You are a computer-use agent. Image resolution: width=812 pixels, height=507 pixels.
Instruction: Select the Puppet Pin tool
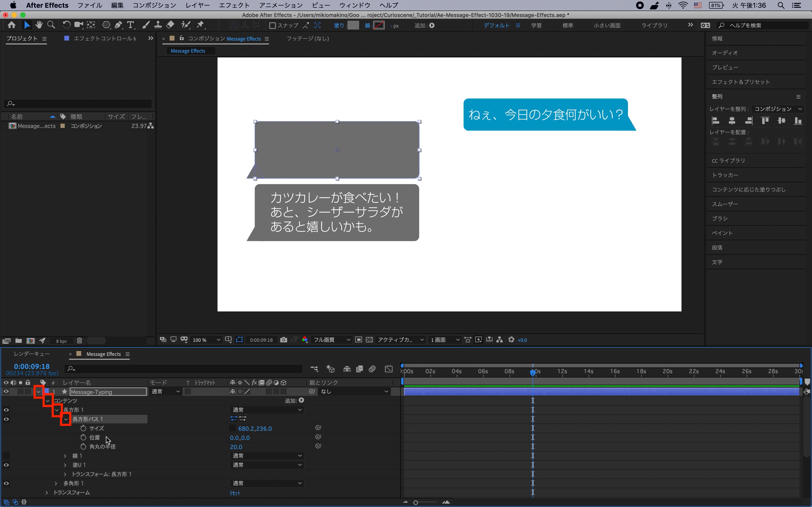click(x=200, y=25)
